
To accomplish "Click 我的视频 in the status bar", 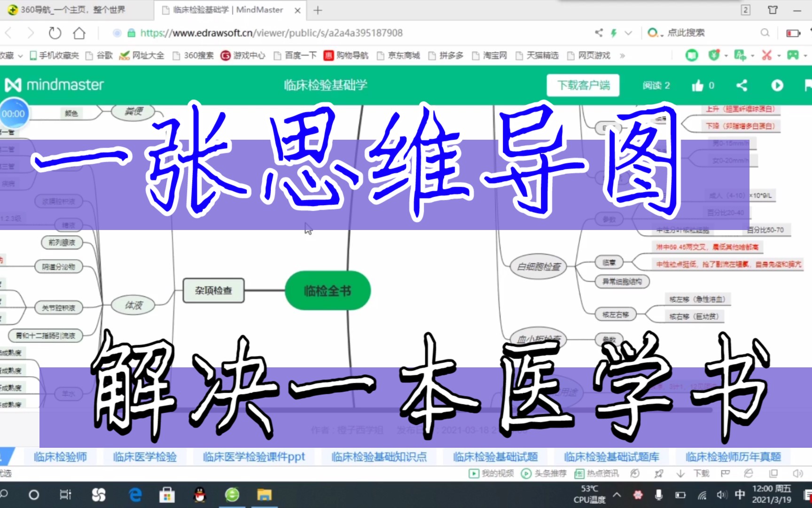I will coord(492,473).
